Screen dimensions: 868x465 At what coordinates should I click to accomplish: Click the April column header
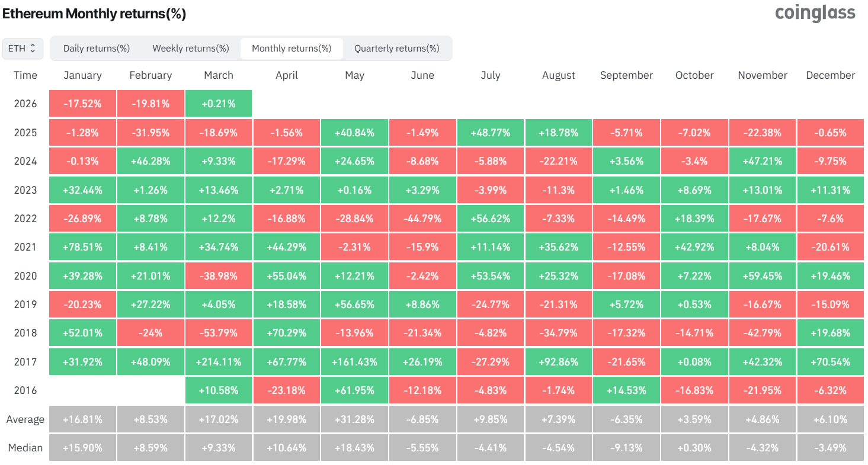click(x=287, y=75)
